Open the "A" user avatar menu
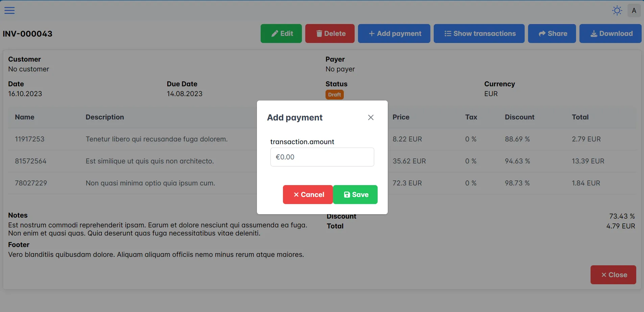Image resolution: width=644 pixels, height=312 pixels. (634, 10)
